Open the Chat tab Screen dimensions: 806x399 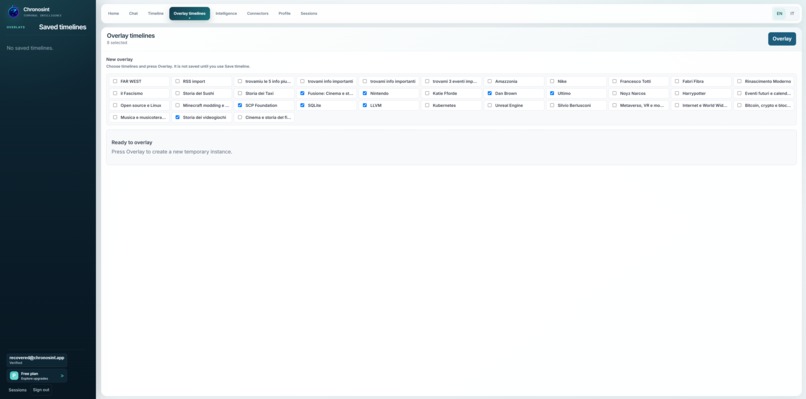point(133,13)
